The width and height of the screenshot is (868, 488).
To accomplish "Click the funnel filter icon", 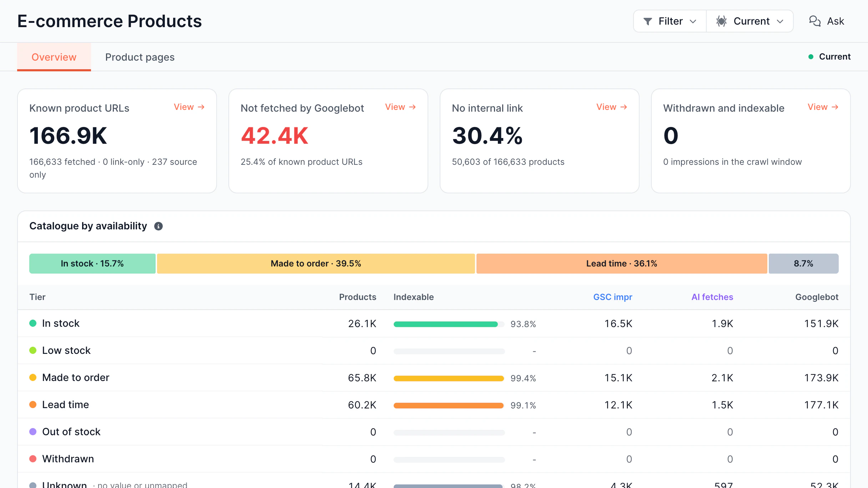I will pos(647,21).
